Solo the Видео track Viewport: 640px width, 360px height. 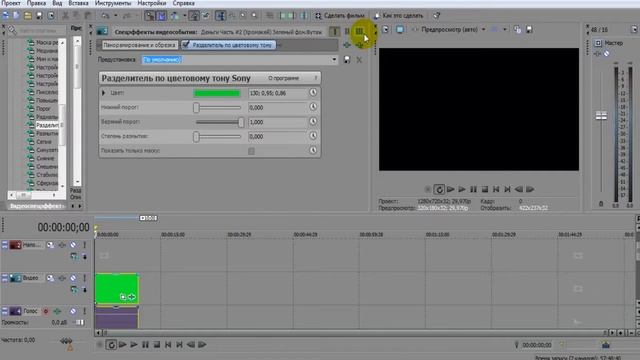pos(84,278)
